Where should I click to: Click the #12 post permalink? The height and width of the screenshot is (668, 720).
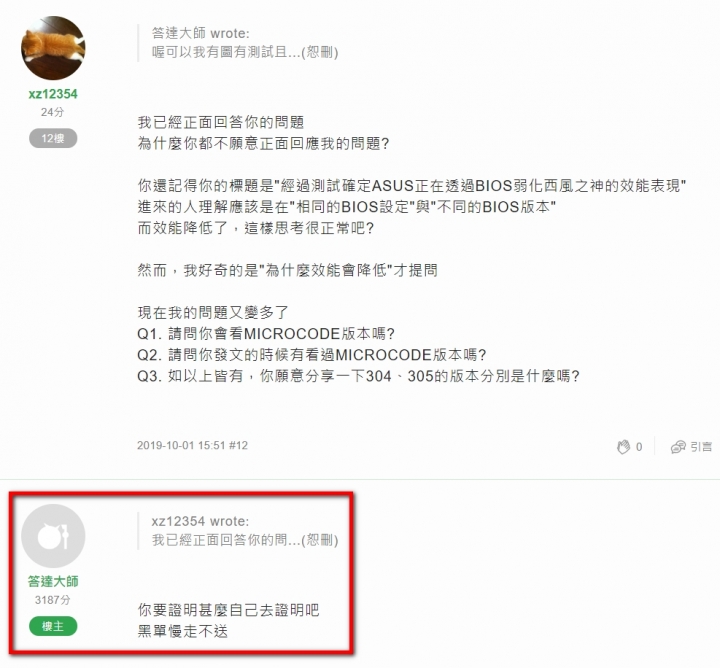tap(238, 445)
